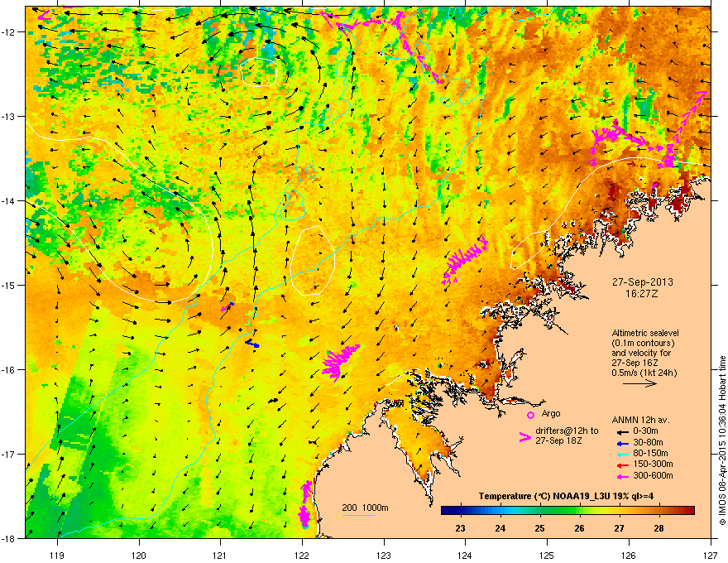
Task: Click the 'Argo' legend label
Action: 551,413
